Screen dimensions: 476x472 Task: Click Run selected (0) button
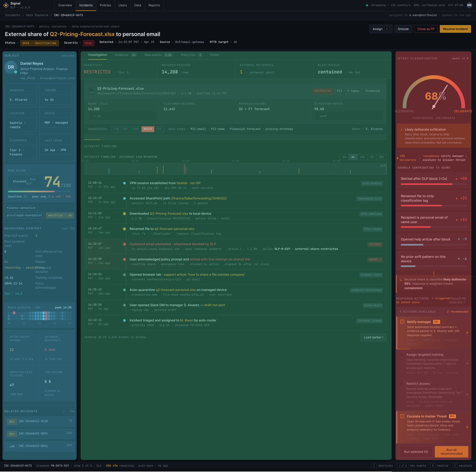(416, 452)
